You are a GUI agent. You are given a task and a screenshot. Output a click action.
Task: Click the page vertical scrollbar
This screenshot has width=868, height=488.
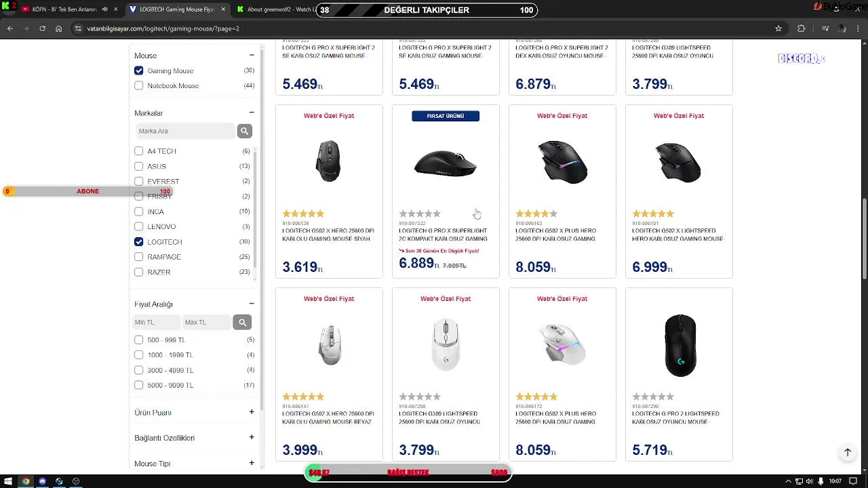[865, 237]
